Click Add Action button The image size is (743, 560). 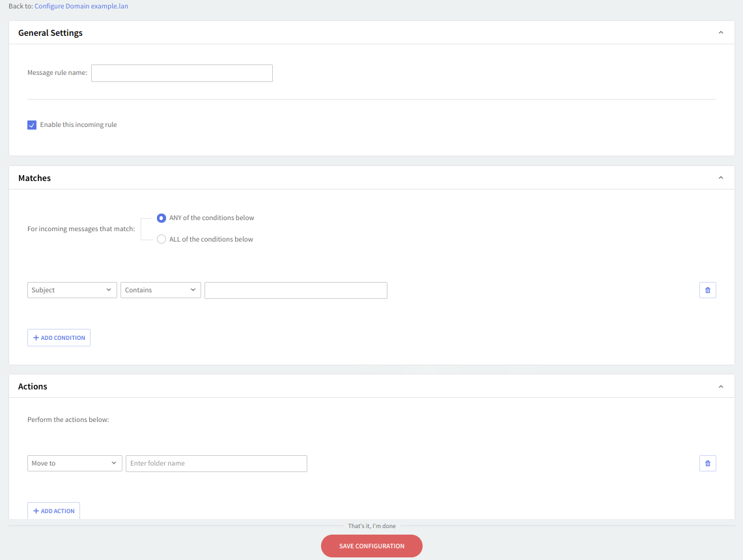pyautogui.click(x=53, y=511)
